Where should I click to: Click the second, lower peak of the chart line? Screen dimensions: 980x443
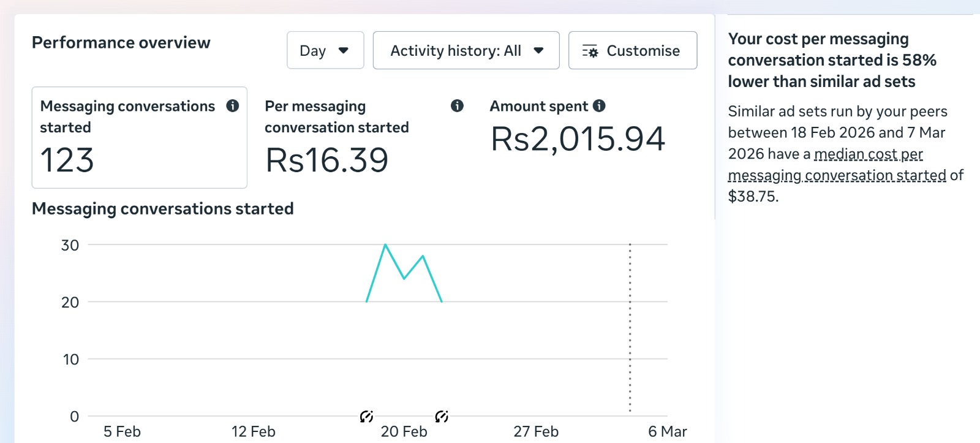(x=423, y=256)
